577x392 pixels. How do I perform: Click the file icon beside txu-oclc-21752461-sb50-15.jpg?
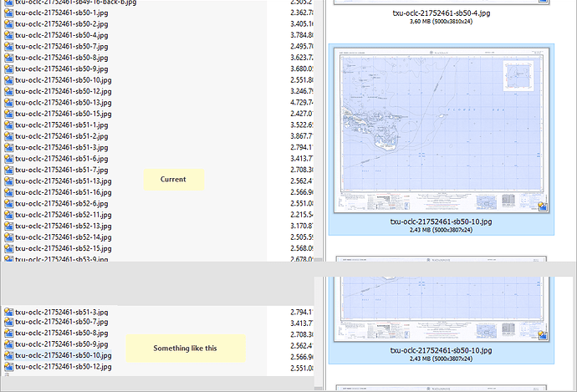point(9,114)
